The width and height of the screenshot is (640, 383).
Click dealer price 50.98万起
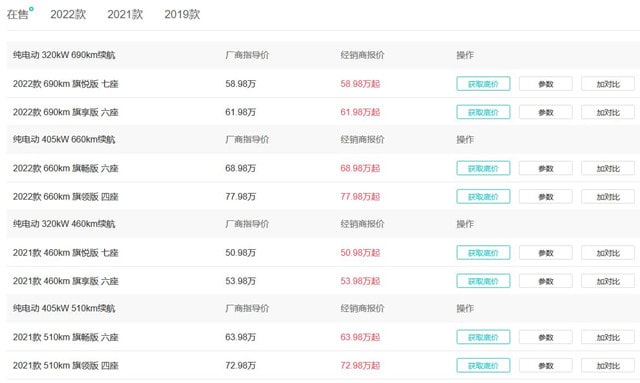coord(360,253)
